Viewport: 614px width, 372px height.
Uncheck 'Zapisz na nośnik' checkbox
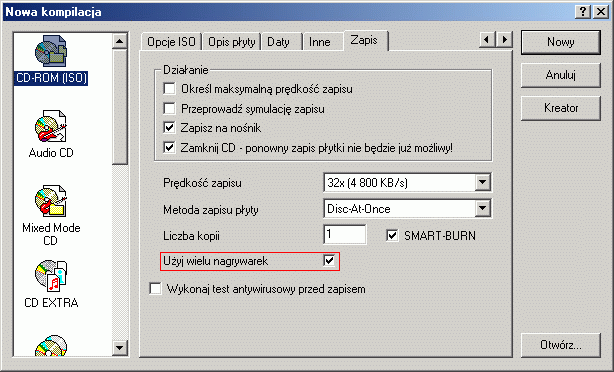(x=169, y=128)
